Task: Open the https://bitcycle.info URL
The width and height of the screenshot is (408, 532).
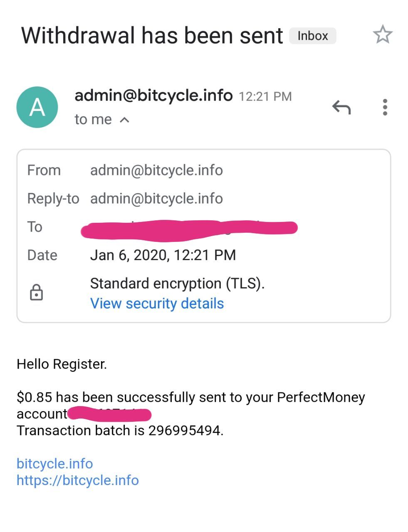Action: pos(77,480)
